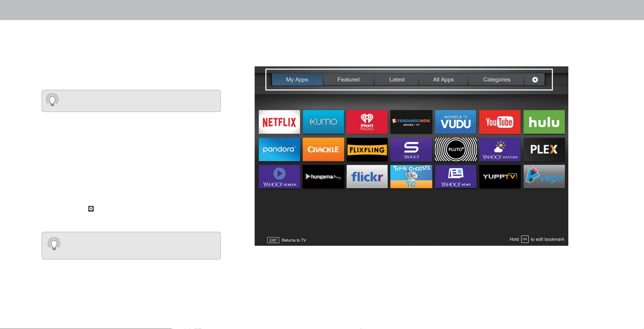
Task: Show the All Apps tab
Action: pos(443,80)
